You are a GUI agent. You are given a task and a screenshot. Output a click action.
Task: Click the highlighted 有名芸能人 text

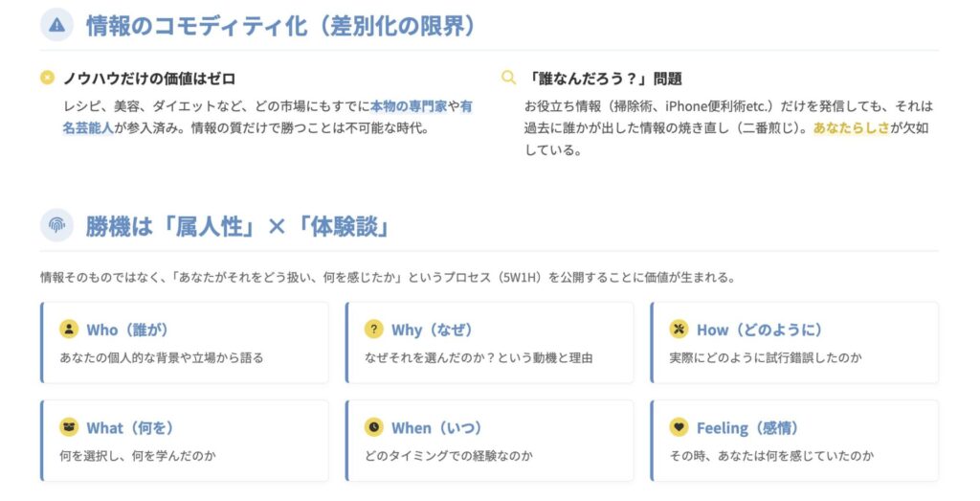89,126
